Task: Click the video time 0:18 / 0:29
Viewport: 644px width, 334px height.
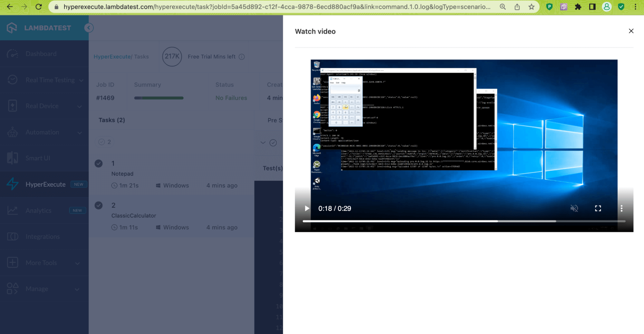Action: [x=335, y=208]
